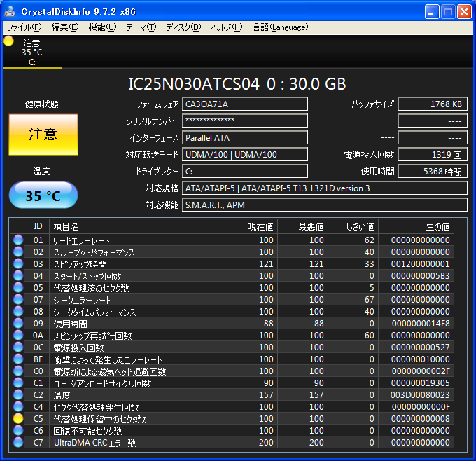Select the UltraDMA CRC エラー数 attribute name
Screen dimensions: 476x461
click(94, 443)
